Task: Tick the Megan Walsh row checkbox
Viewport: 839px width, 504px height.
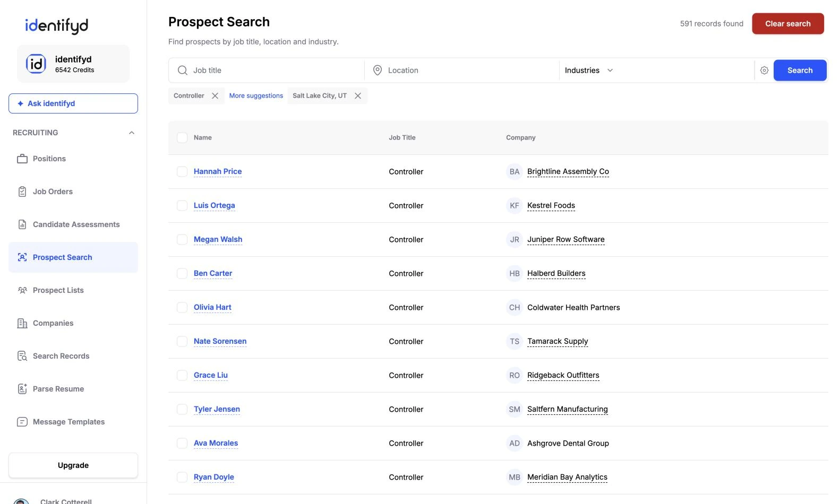Action: click(x=182, y=239)
